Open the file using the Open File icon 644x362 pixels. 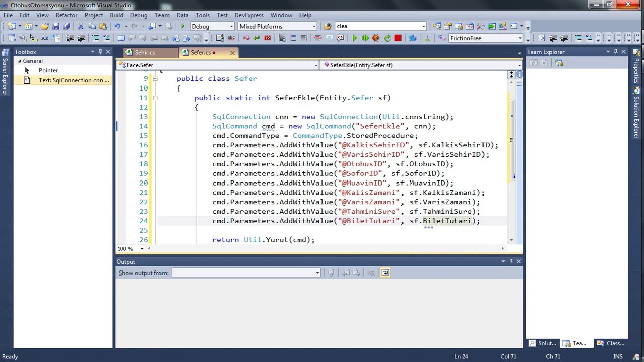tap(44, 26)
